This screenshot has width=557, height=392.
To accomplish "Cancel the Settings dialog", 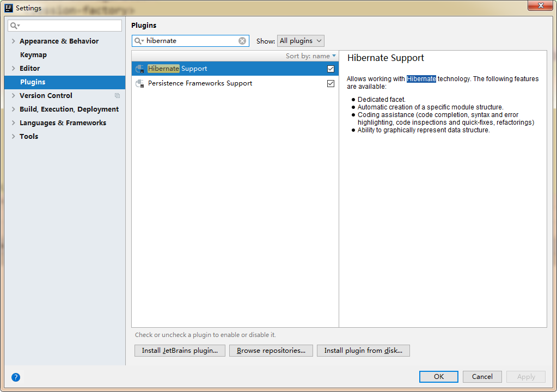I will [x=482, y=377].
